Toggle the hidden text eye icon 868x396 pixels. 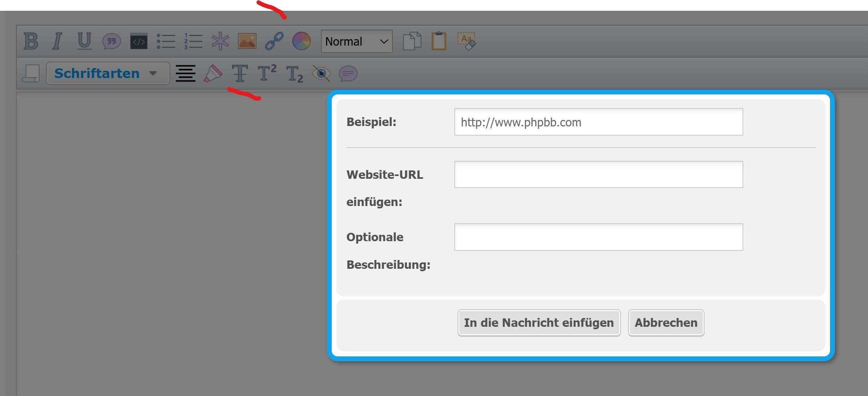coord(321,74)
